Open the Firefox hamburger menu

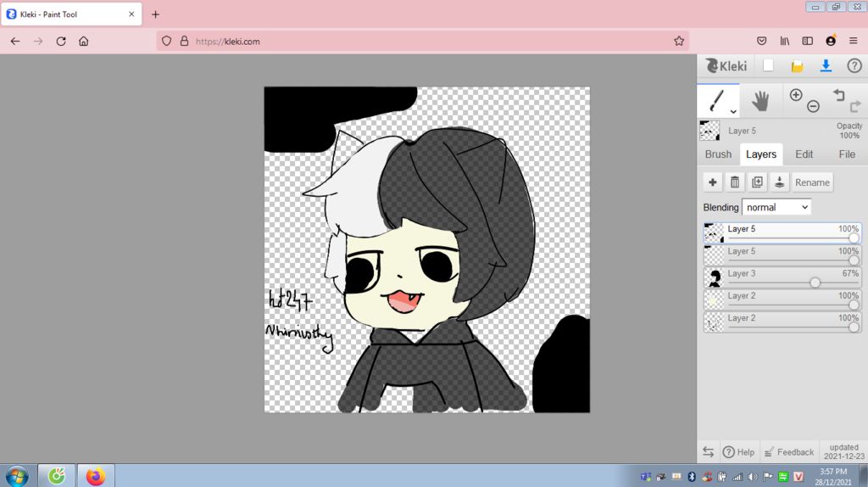pos(853,41)
